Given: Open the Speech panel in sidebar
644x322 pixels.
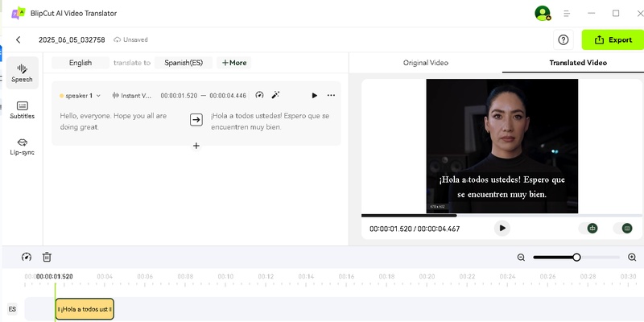Looking at the screenshot, I should point(22,72).
